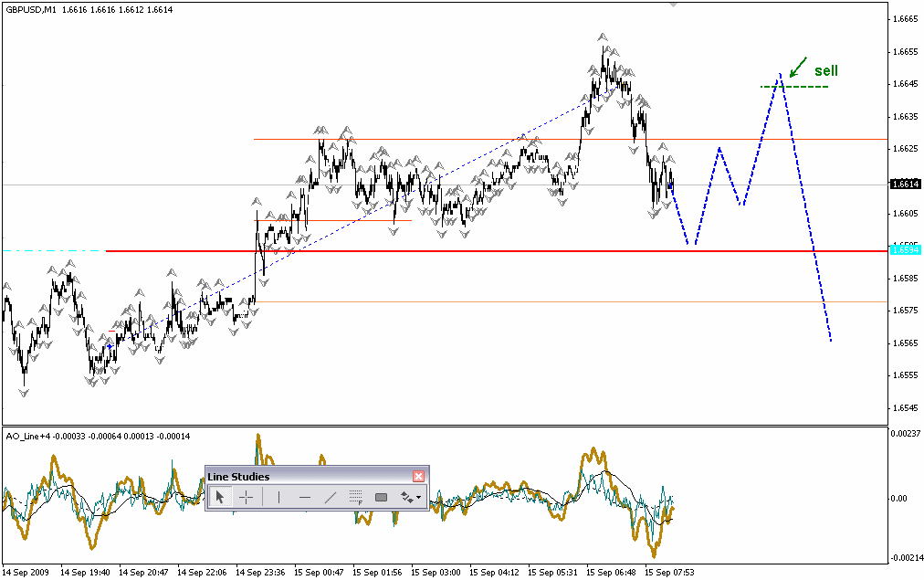Open the arrows and symbols dropdown
This screenshot has width=924, height=580.
(411, 498)
